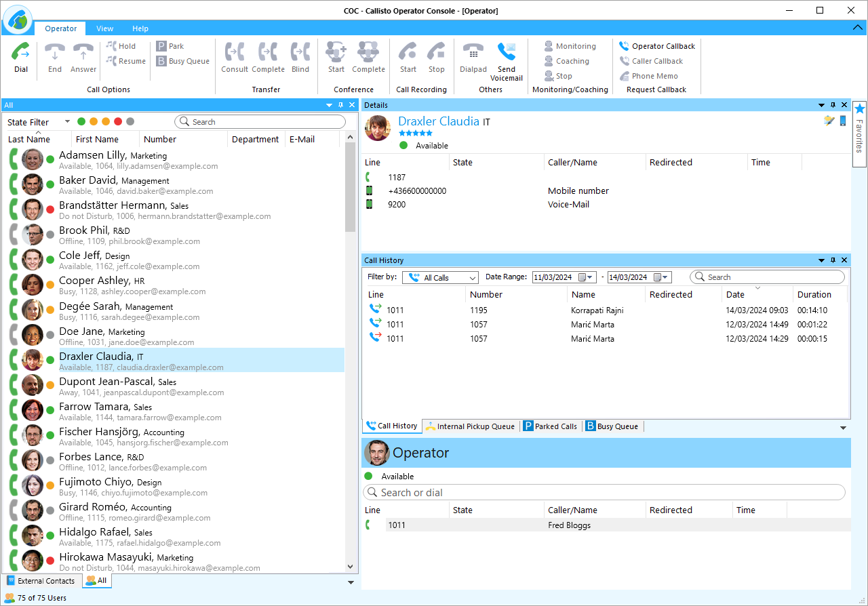Send call to Busy Queue in ribbon
This screenshot has width=868, height=606.
tap(182, 61)
